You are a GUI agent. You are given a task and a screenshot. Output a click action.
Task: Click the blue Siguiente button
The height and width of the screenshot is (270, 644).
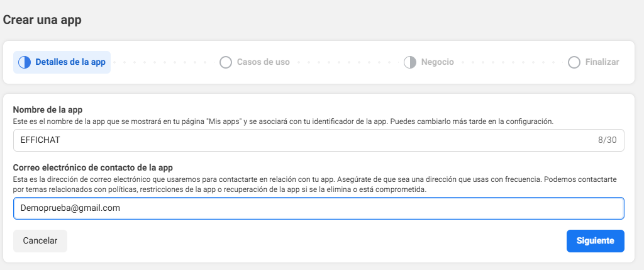(595, 240)
